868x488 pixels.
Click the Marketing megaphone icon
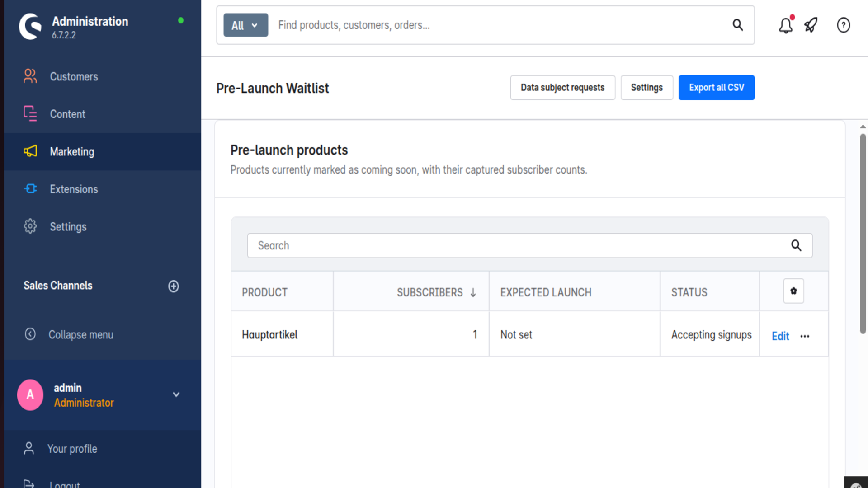[30, 151]
